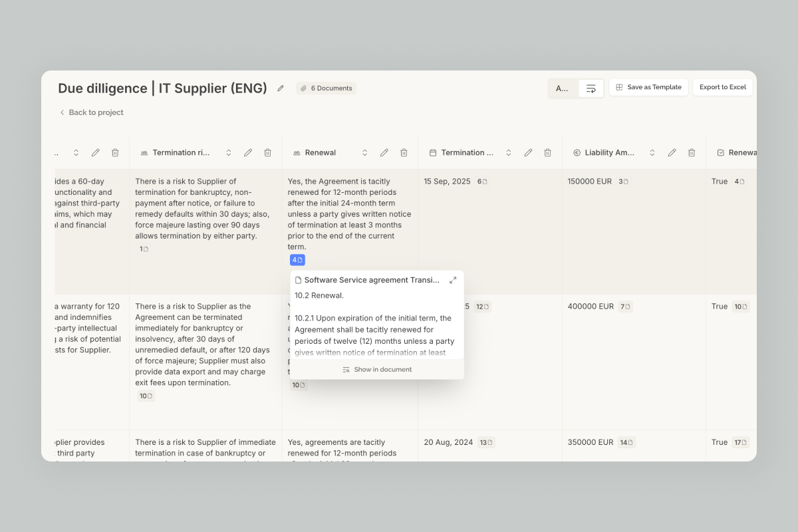This screenshot has width=798, height=532.
Task: Click Save as Template button
Action: point(648,87)
